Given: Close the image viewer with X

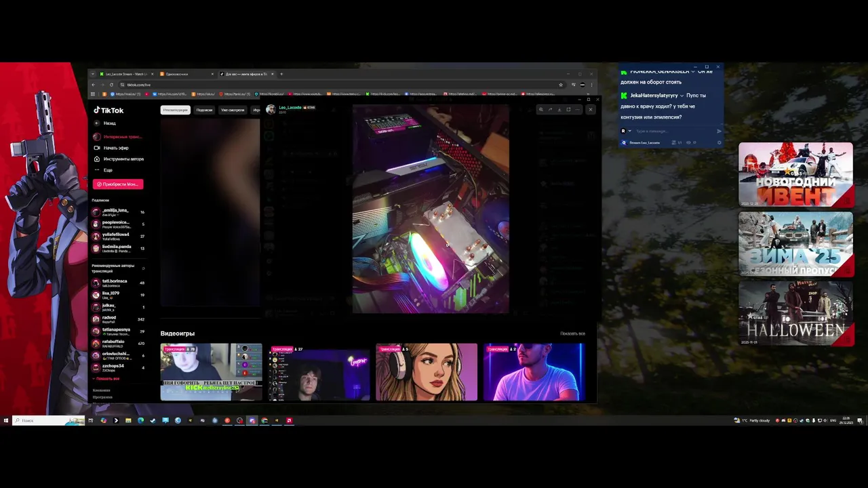Looking at the screenshot, I should point(590,109).
